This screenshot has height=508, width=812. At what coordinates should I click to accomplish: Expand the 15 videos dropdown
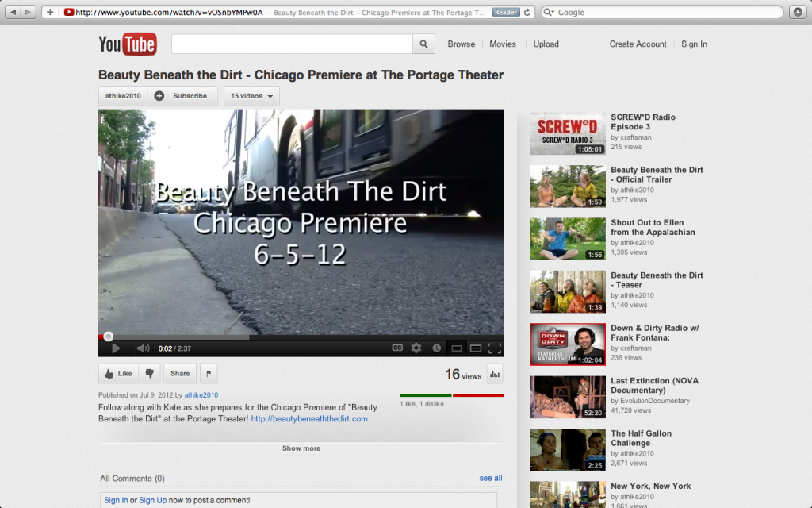click(251, 96)
